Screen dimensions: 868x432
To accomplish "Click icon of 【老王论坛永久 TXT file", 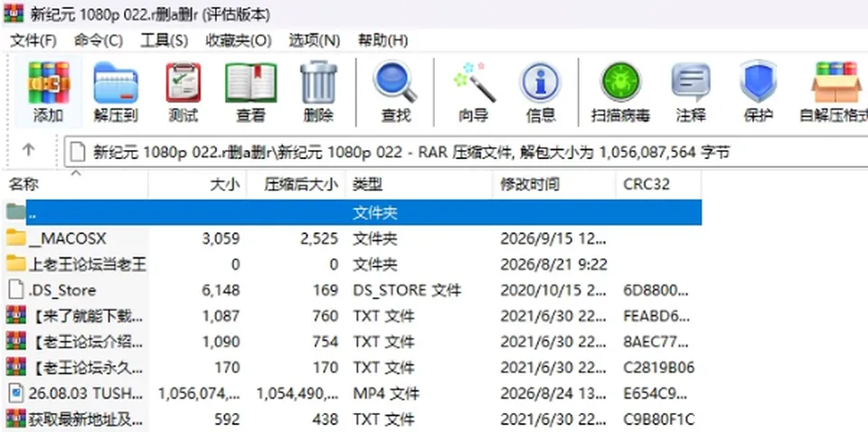I will pos(16,367).
